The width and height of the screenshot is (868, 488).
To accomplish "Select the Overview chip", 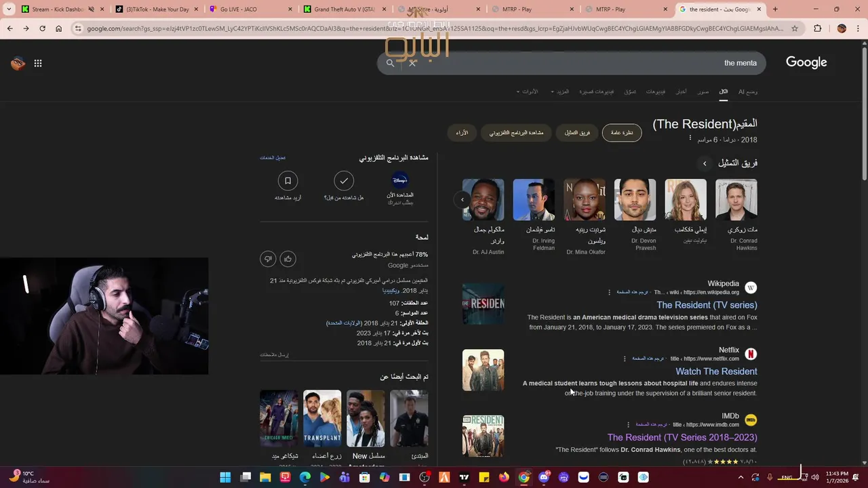I will coord(622,133).
